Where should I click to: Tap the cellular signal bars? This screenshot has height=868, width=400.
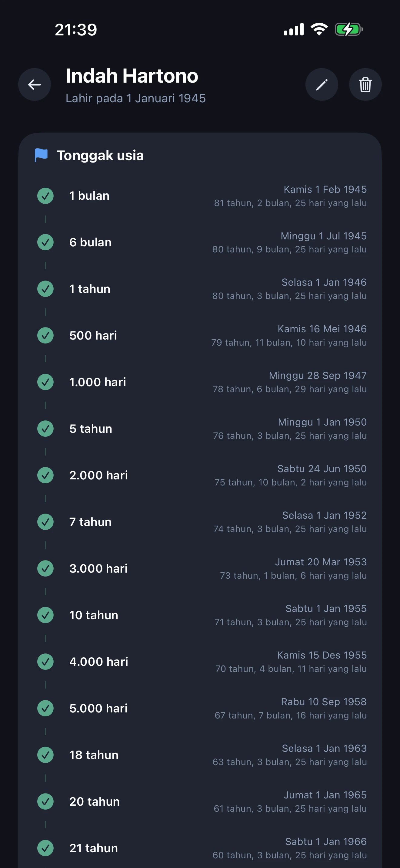(x=293, y=30)
